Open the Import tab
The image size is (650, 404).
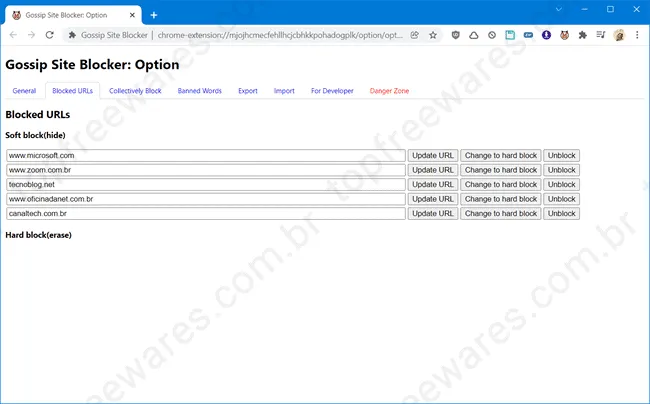point(284,91)
